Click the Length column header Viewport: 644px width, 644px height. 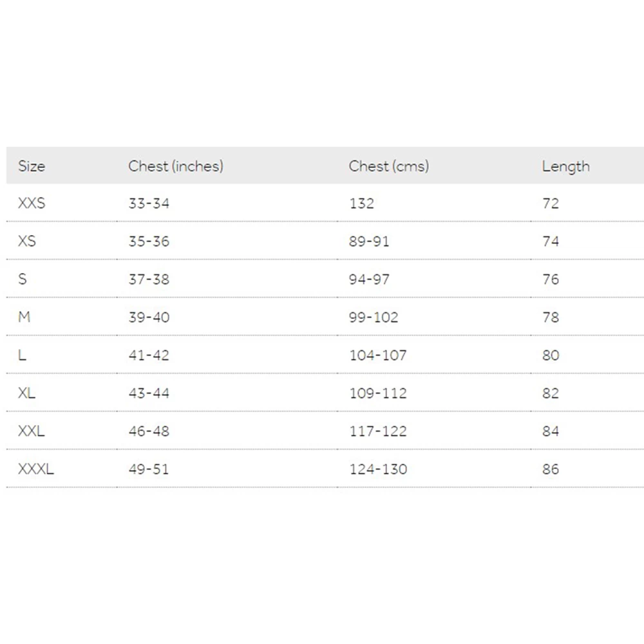tap(565, 166)
